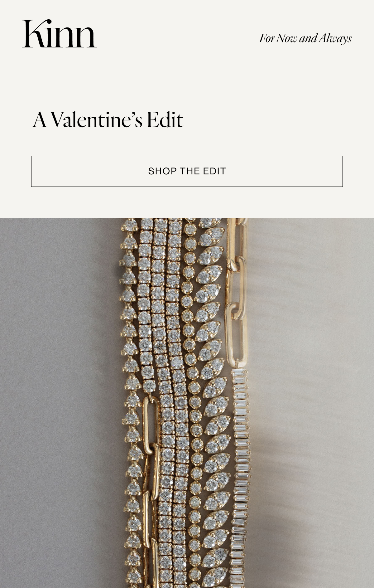Open the diamond bracelets product photo
The image size is (374, 588).
click(x=187, y=403)
